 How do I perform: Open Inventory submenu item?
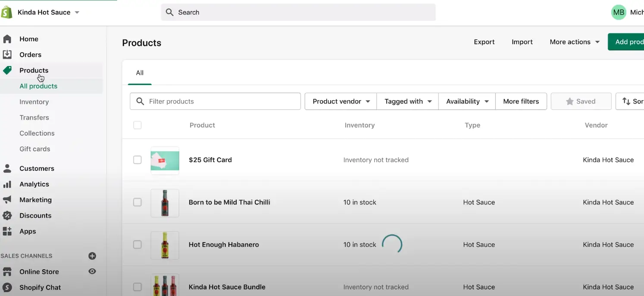click(34, 102)
